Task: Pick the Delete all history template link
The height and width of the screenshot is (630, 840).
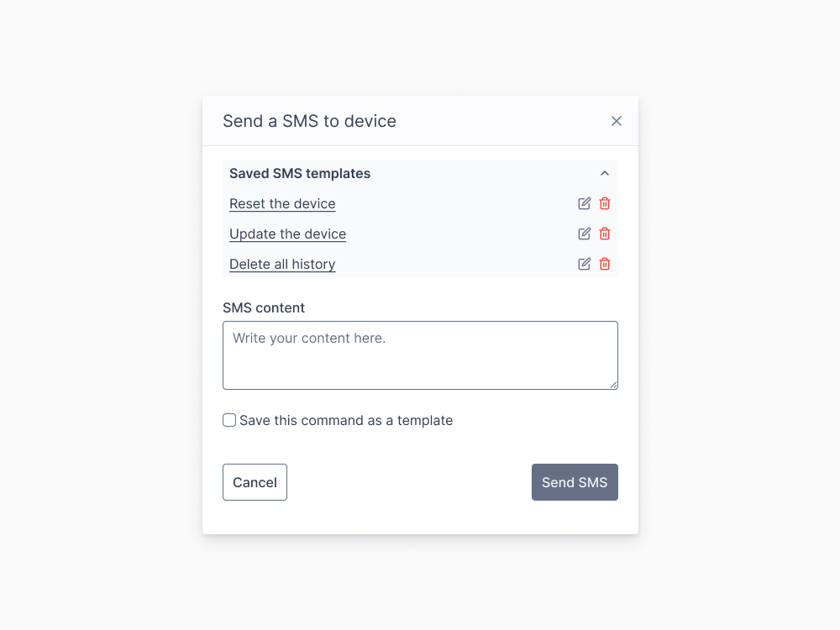Action: coord(282,265)
